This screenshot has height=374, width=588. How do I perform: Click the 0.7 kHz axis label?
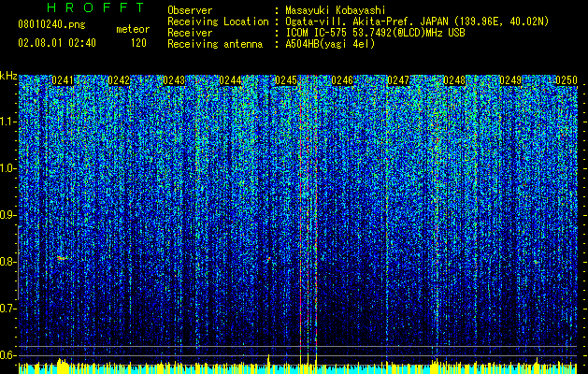(7, 309)
